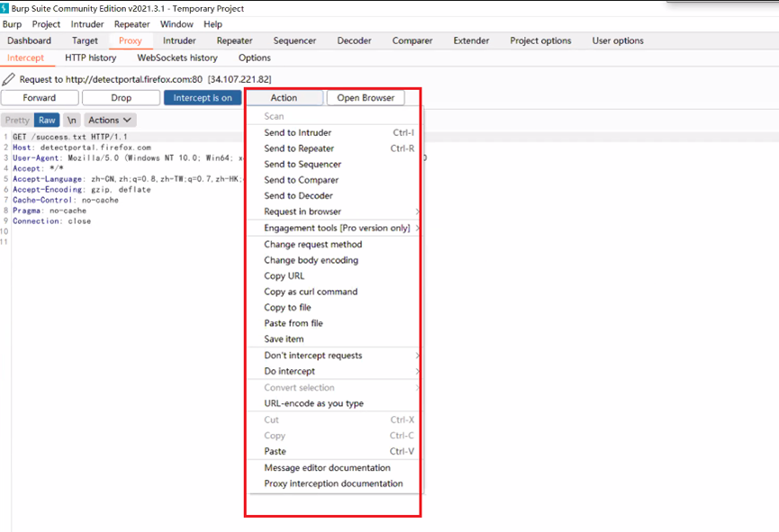The width and height of the screenshot is (779, 532).
Task: Click the Burp Suite logo icon in title bar
Action: pyautogui.click(x=5, y=8)
